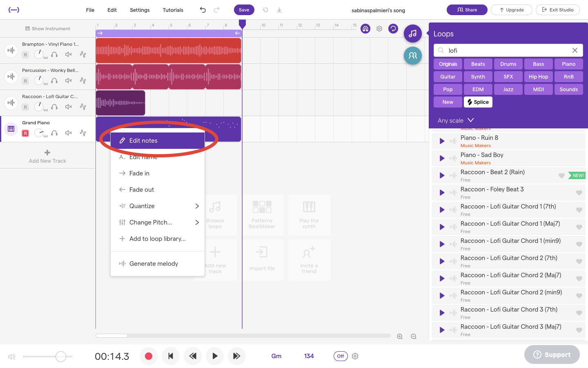Click the redo arrow icon
This screenshot has height=368, width=588.
[x=217, y=10]
